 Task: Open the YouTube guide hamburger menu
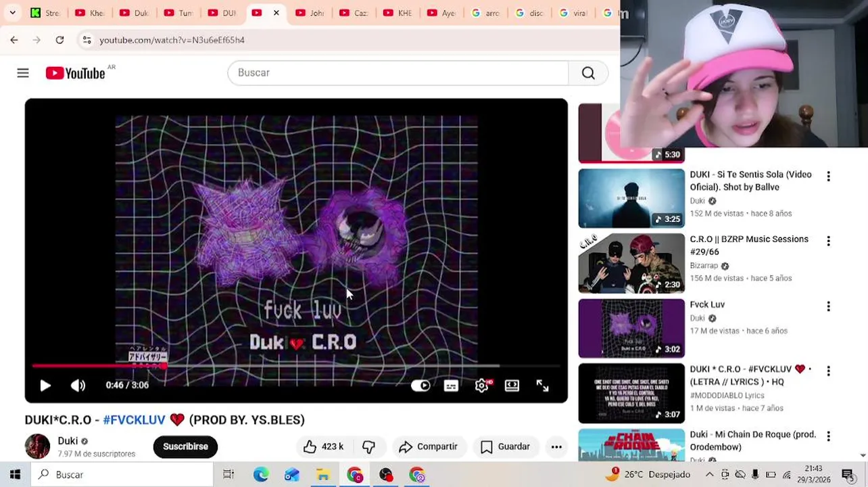(23, 73)
